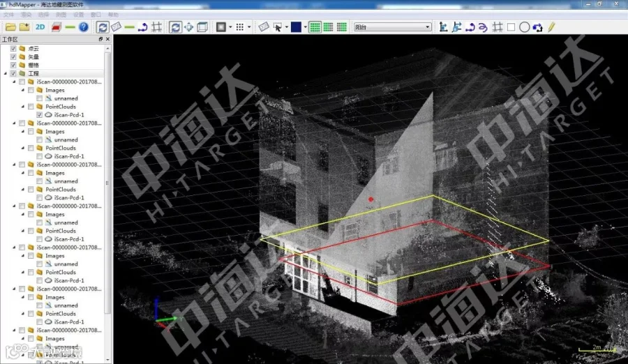Open dropdown arrow beside blue color swatch
Image resolution: width=628 pixels, height=364 pixels.
(x=305, y=27)
